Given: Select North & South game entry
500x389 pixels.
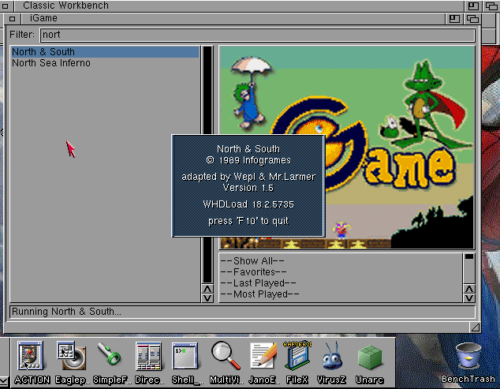Looking at the screenshot, I should [x=105, y=52].
